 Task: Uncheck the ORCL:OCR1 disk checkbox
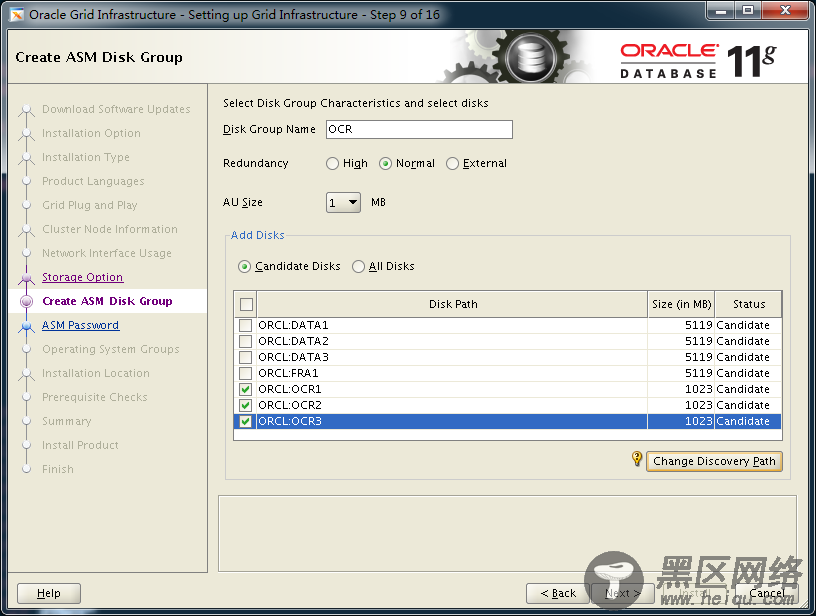pos(245,390)
